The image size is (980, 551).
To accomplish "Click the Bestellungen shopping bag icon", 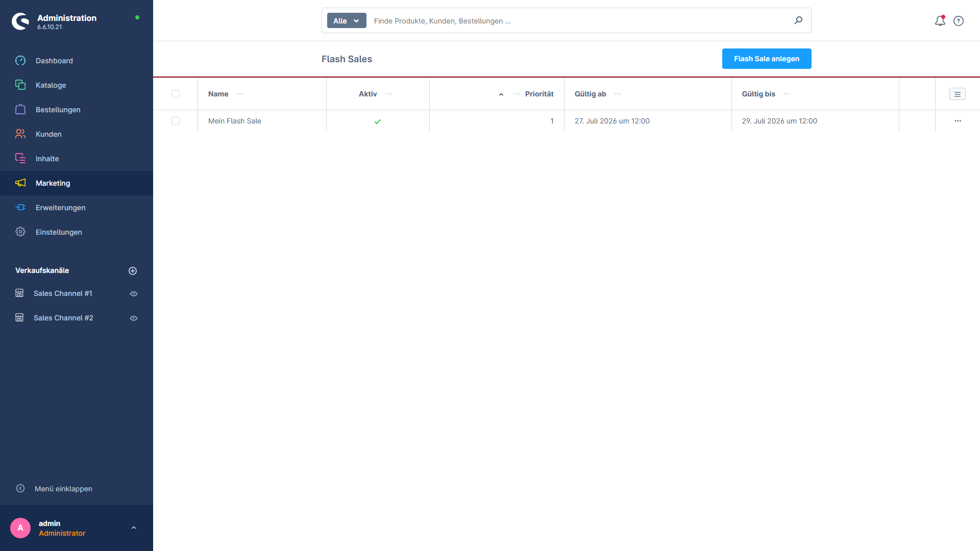I will click(20, 110).
